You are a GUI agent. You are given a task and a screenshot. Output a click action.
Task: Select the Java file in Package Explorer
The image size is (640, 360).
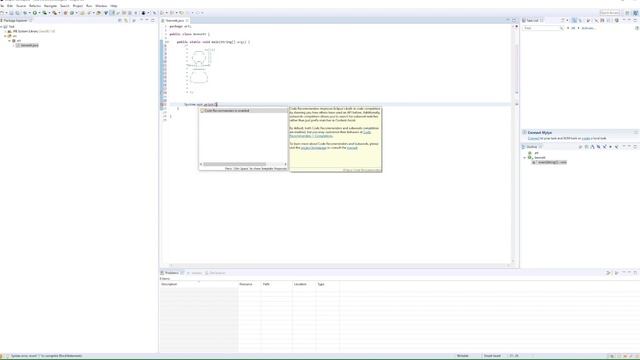27,45
